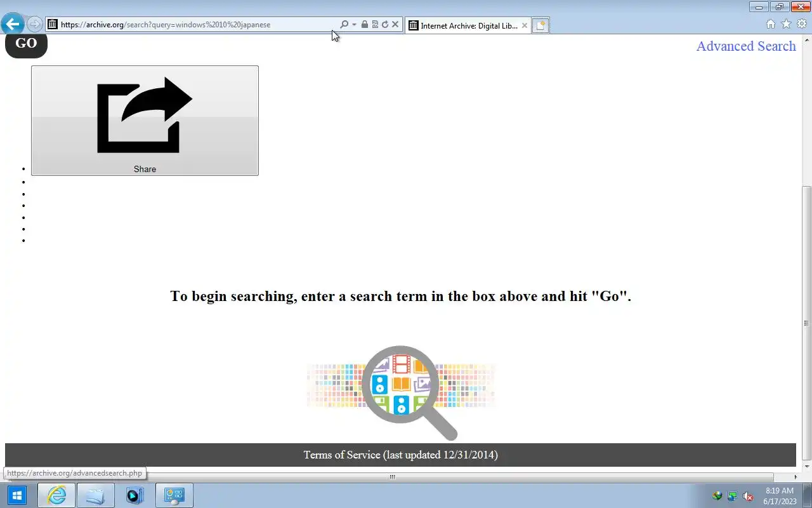
Task: Open the Tools gear icon
Action: click(x=802, y=24)
